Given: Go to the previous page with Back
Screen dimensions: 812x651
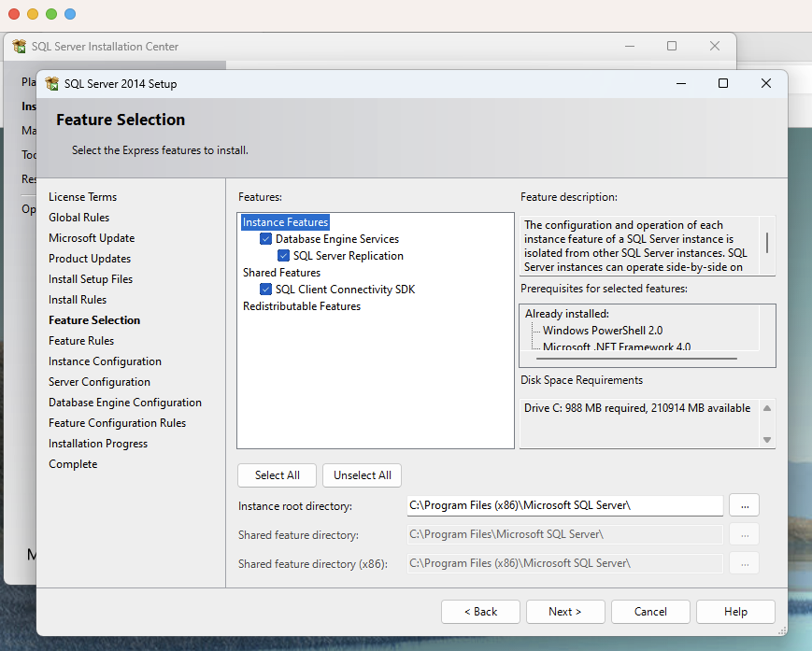Looking at the screenshot, I should pos(480,612).
